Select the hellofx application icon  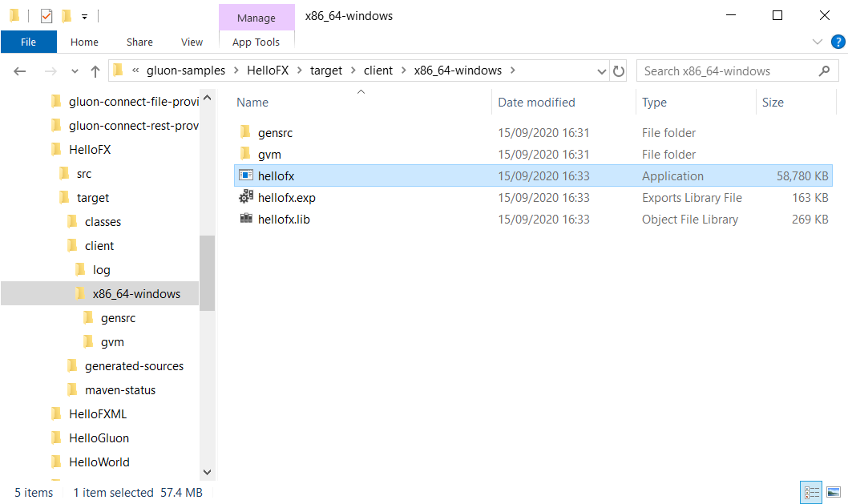tap(246, 175)
